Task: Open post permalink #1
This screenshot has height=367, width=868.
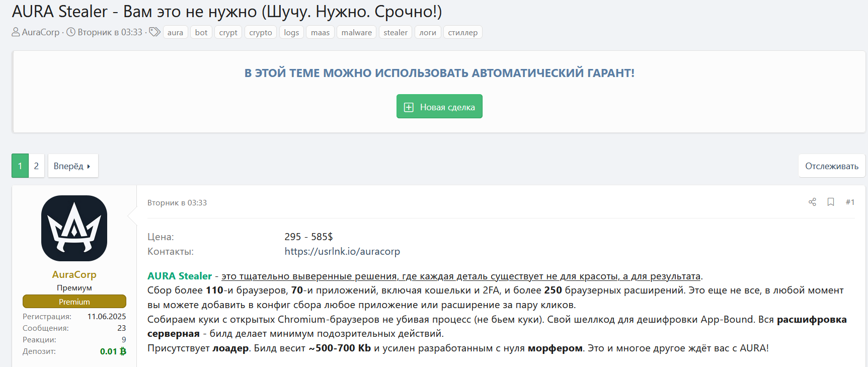Action: 850,202
